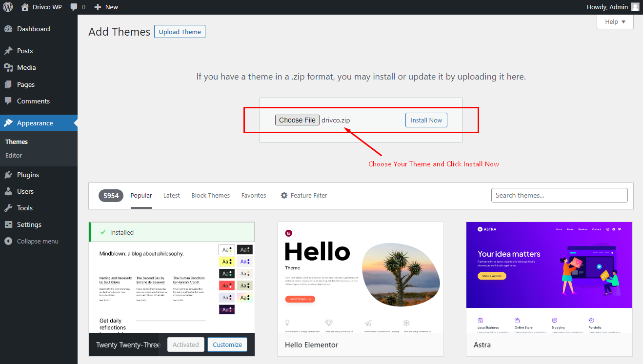Open Comments menu item

39,101
